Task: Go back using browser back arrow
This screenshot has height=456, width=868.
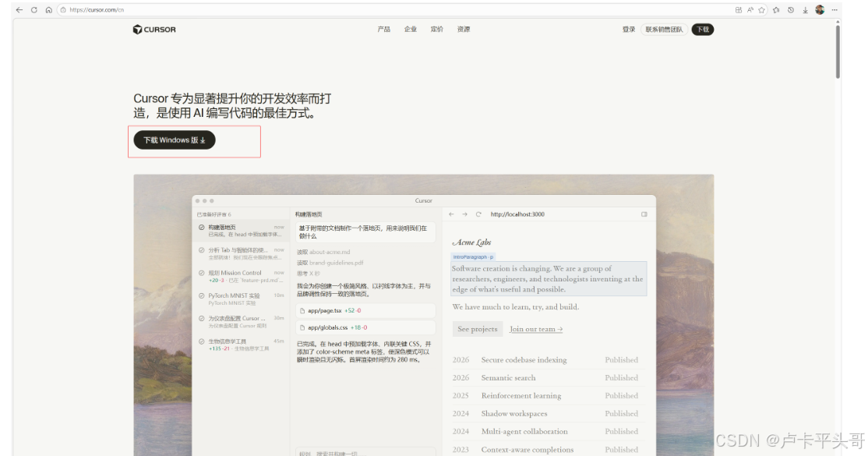Action: click(19, 10)
